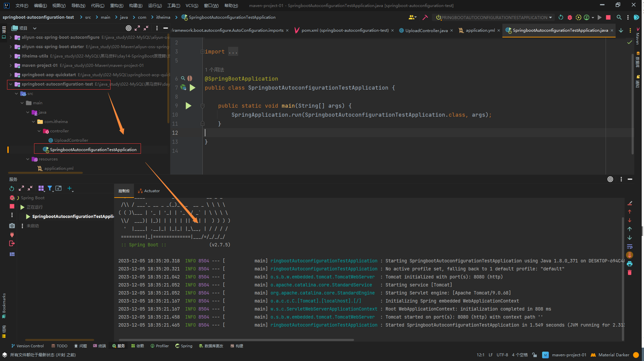The height and width of the screenshot is (361, 644).
Task: Collapse the springboot-autoconfiguration-test module
Action: [x=11, y=84]
